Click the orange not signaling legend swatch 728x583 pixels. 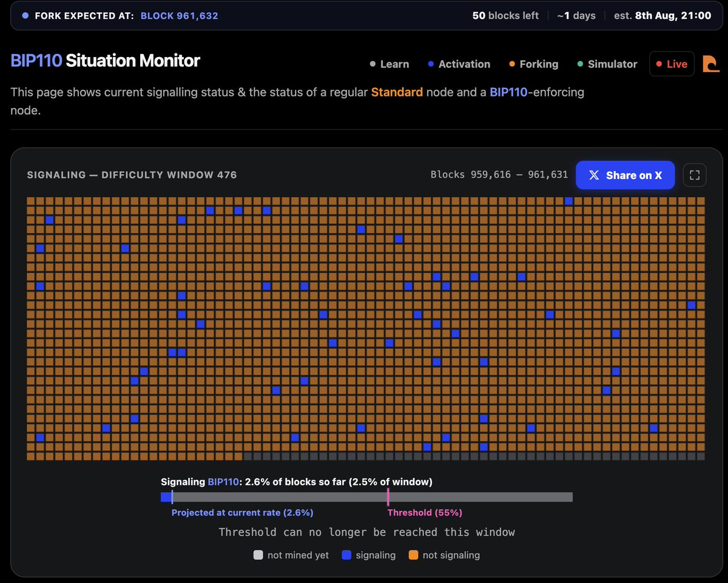[x=414, y=555]
